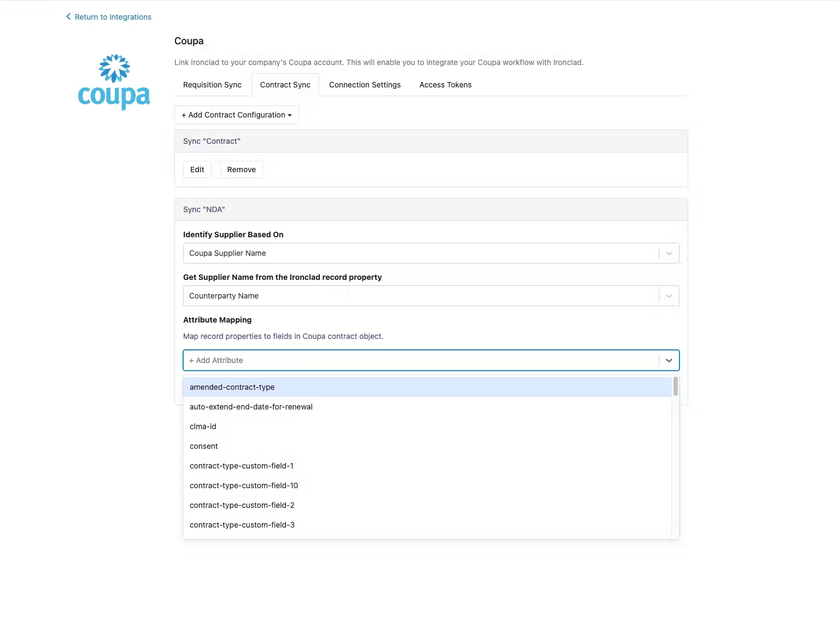Screen dimensions: 838x644
Task: Go back via Return to Integrations link
Action: click(x=113, y=17)
